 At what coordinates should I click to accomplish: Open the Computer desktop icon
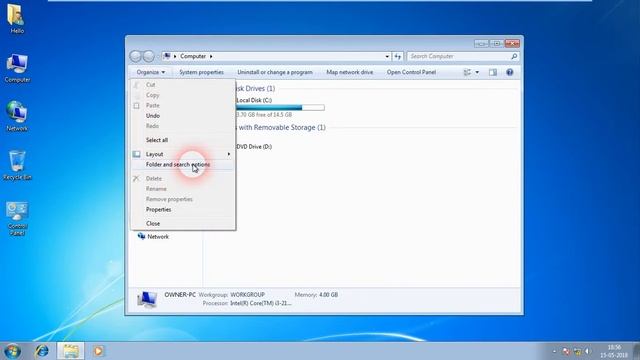pyautogui.click(x=17, y=68)
